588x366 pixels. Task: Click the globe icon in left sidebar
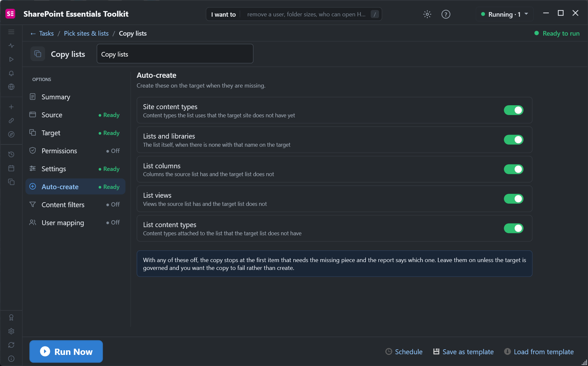point(11,87)
